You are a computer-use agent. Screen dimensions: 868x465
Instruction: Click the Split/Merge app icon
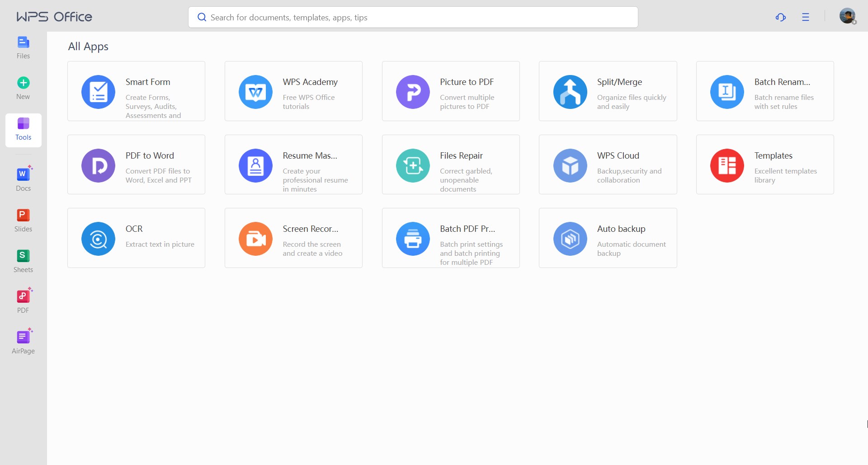click(570, 92)
